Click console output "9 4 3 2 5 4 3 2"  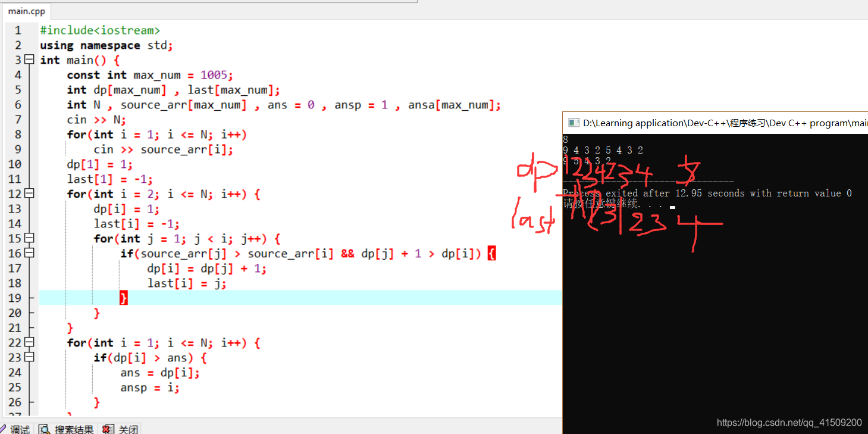(603, 151)
